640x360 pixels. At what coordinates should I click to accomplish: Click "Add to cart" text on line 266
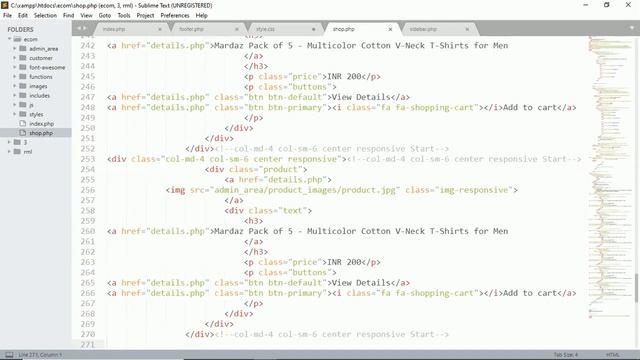[x=530, y=293]
